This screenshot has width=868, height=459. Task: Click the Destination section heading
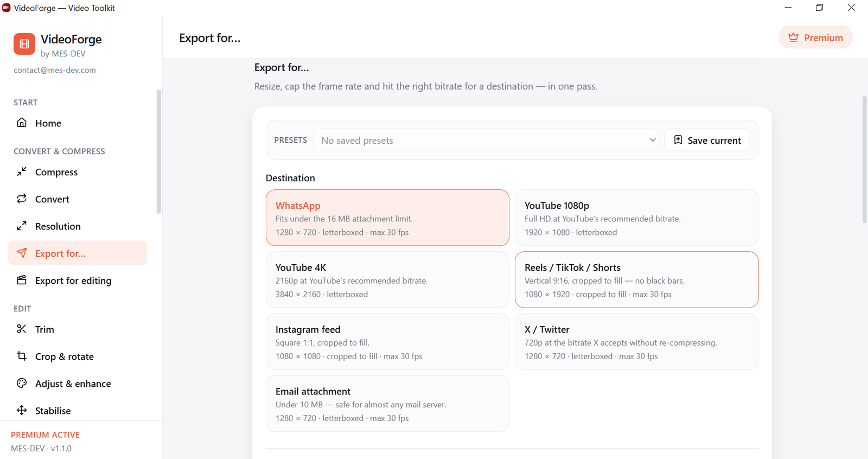pyautogui.click(x=290, y=178)
